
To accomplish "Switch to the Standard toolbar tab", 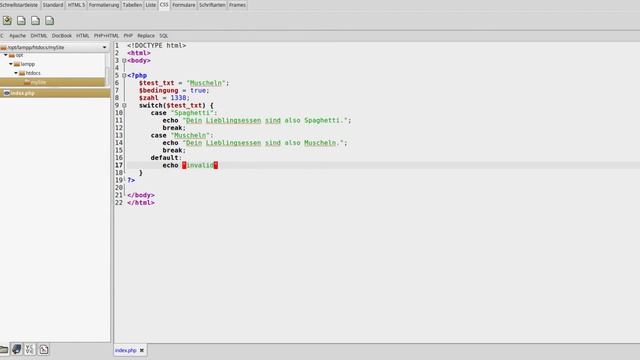I will [x=53, y=5].
